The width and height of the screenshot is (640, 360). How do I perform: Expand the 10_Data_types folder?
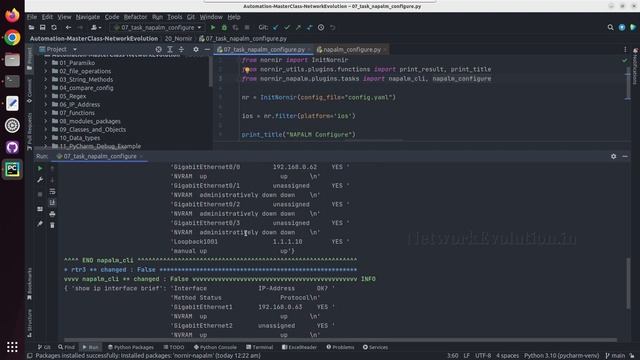pyautogui.click(x=46, y=138)
